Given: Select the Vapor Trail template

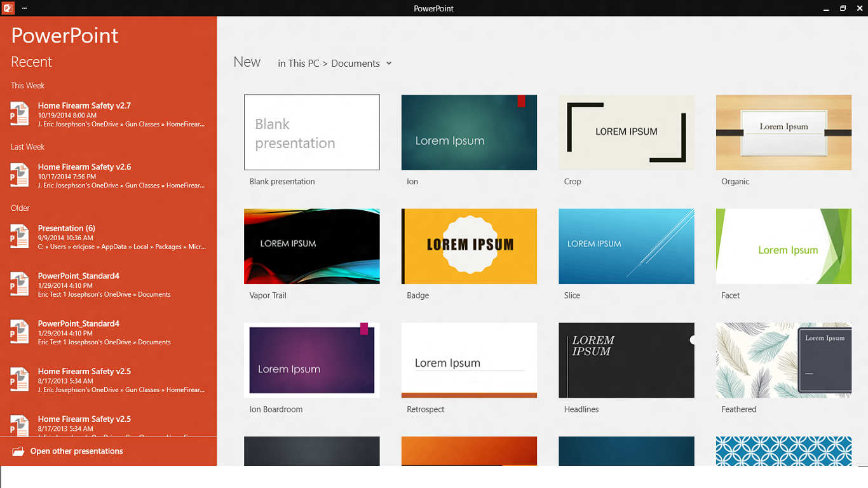Looking at the screenshot, I should (311, 246).
